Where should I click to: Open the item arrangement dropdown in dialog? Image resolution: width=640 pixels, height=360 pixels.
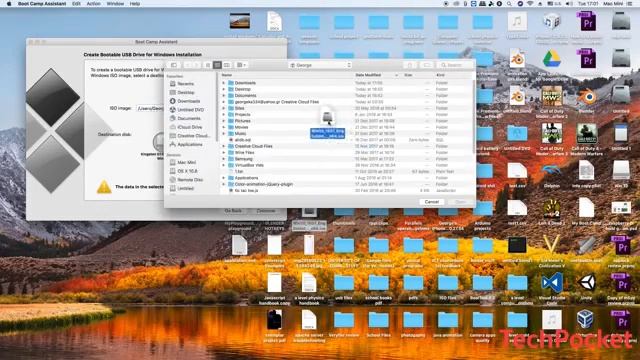[242, 65]
